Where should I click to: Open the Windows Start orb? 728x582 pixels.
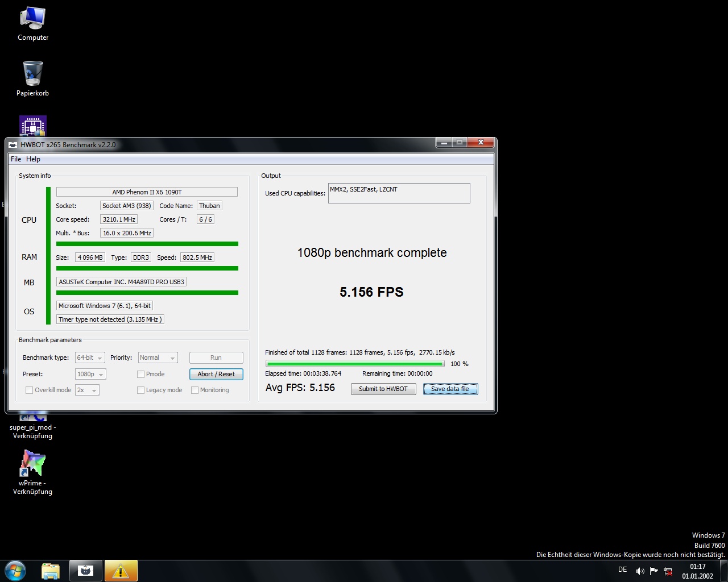[x=15, y=571]
